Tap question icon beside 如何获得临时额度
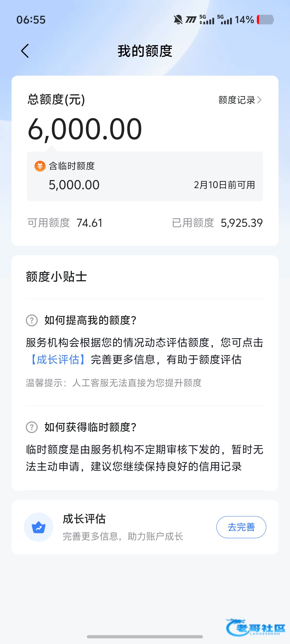This screenshot has width=290, height=644. 32,427
